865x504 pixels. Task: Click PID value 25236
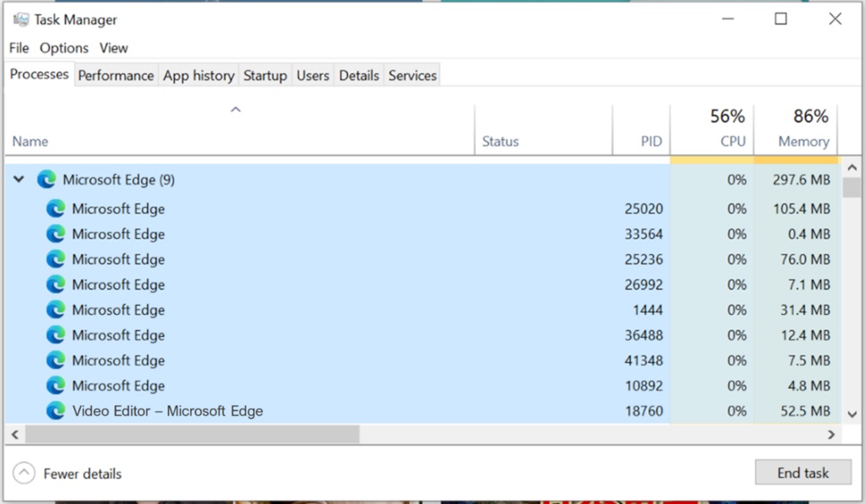[644, 260]
